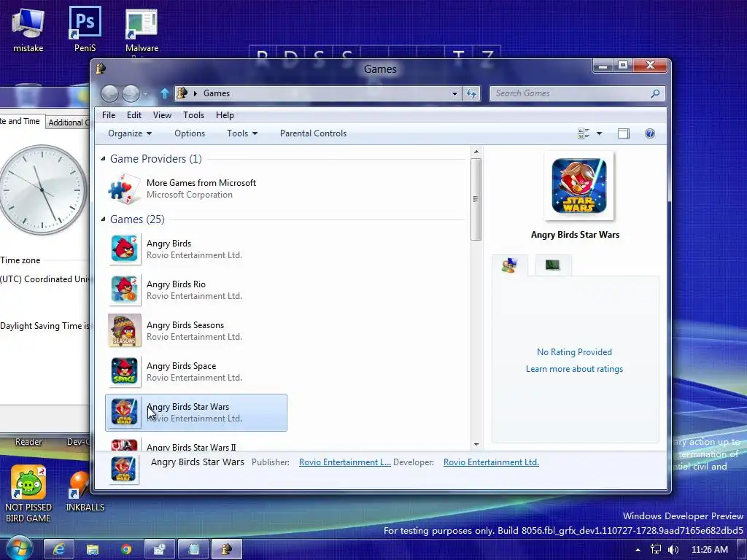Toggle the preview pane
Image resolution: width=747 pixels, height=560 pixels.
pyautogui.click(x=624, y=134)
